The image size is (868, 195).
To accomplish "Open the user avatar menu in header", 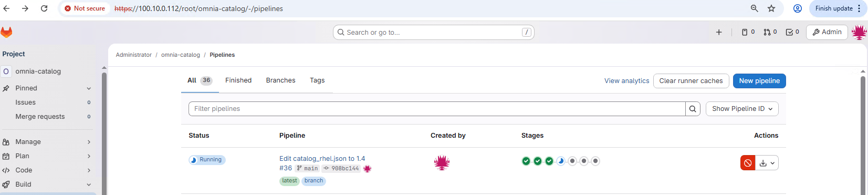I will point(859,32).
